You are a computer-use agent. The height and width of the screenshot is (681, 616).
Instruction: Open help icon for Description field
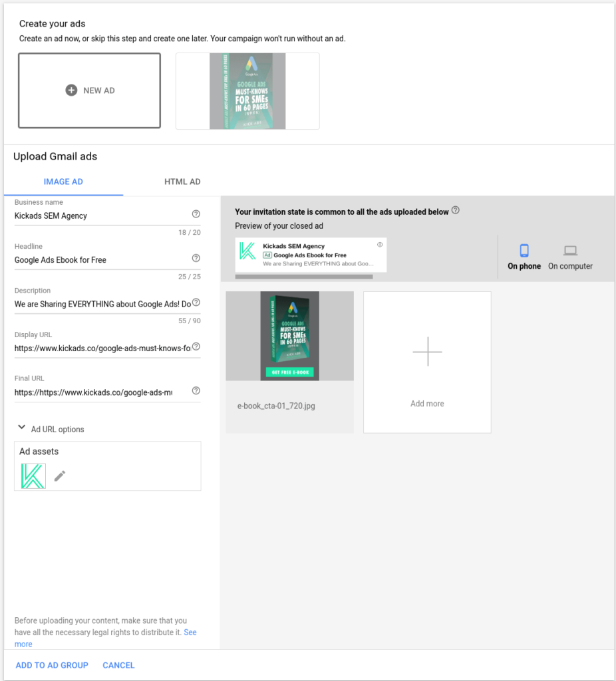point(196,303)
